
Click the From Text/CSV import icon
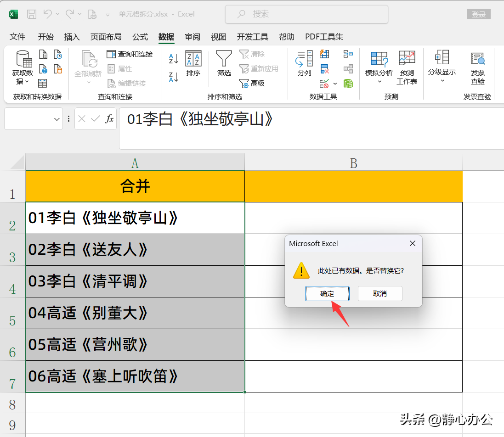point(43,54)
